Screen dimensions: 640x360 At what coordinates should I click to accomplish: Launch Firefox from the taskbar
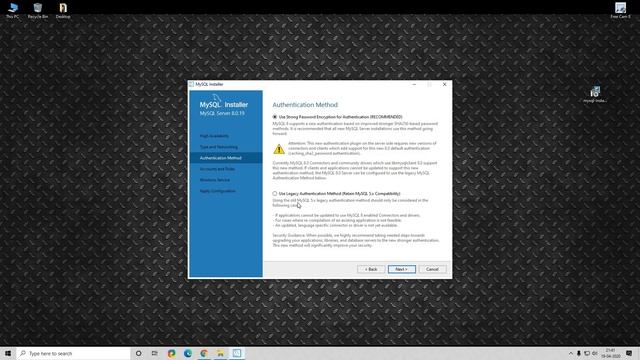(171, 353)
